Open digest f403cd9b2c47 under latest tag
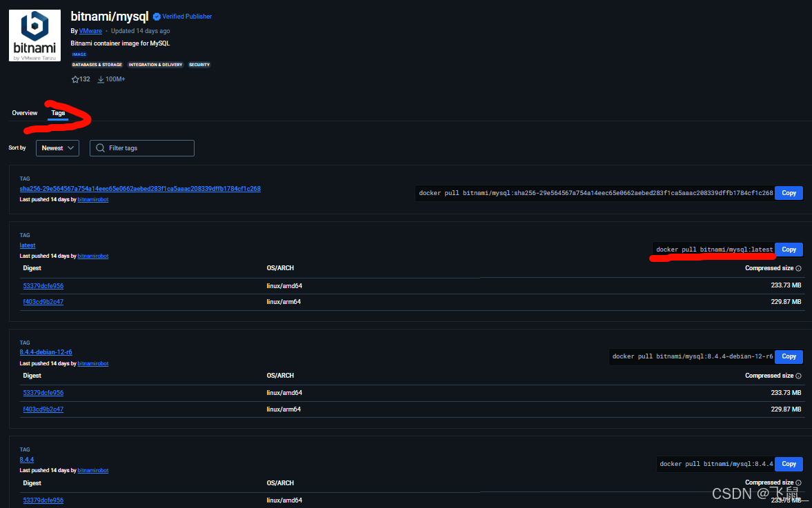 click(x=43, y=302)
